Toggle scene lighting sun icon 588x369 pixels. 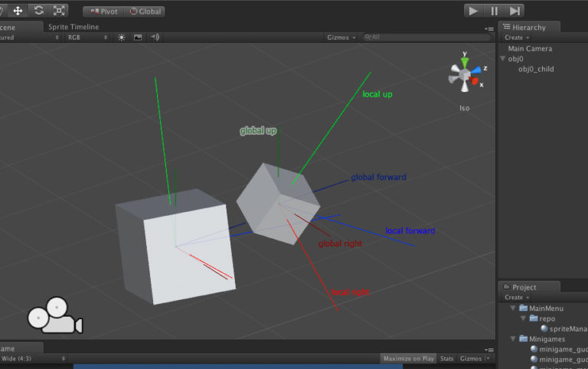pyautogui.click(x=122, y=38)
